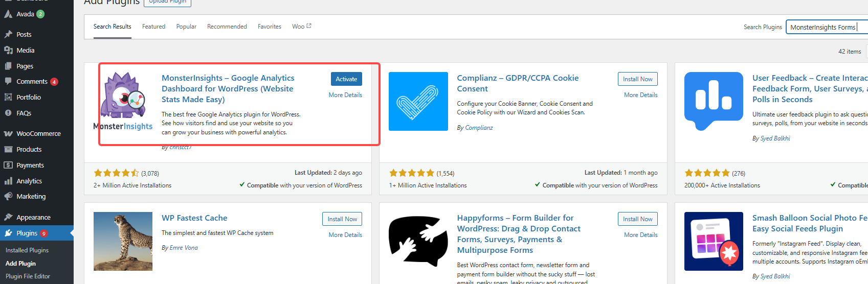The image size is (868, 284).
Task: Switch to the Favorites tab
Action: pos(270,27)
